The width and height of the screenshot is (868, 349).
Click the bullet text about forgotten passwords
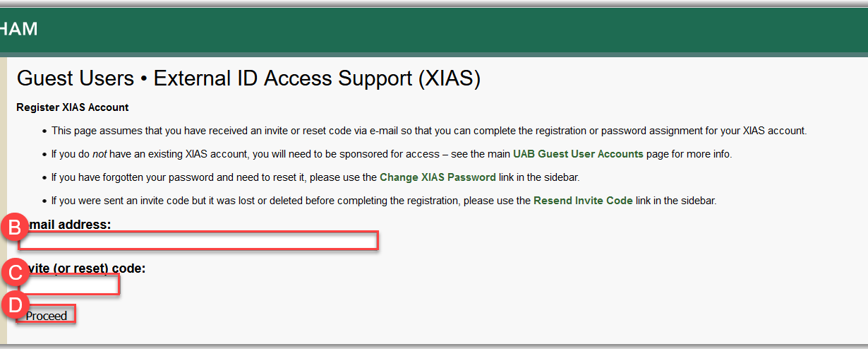pyautogui.click(x=212, y=177)
